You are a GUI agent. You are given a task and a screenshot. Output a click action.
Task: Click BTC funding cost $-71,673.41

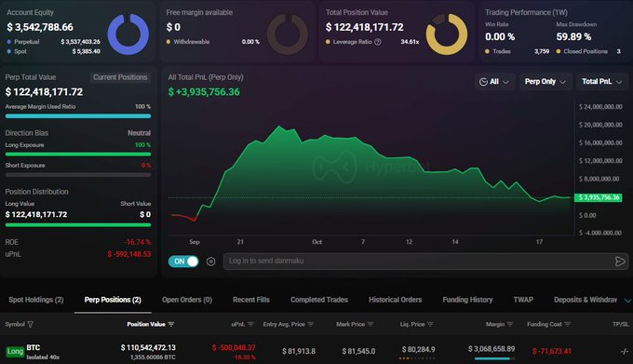551,352
